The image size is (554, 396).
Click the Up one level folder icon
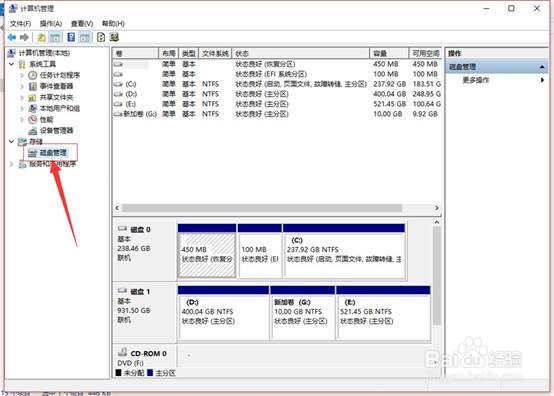tap(42, 37)
